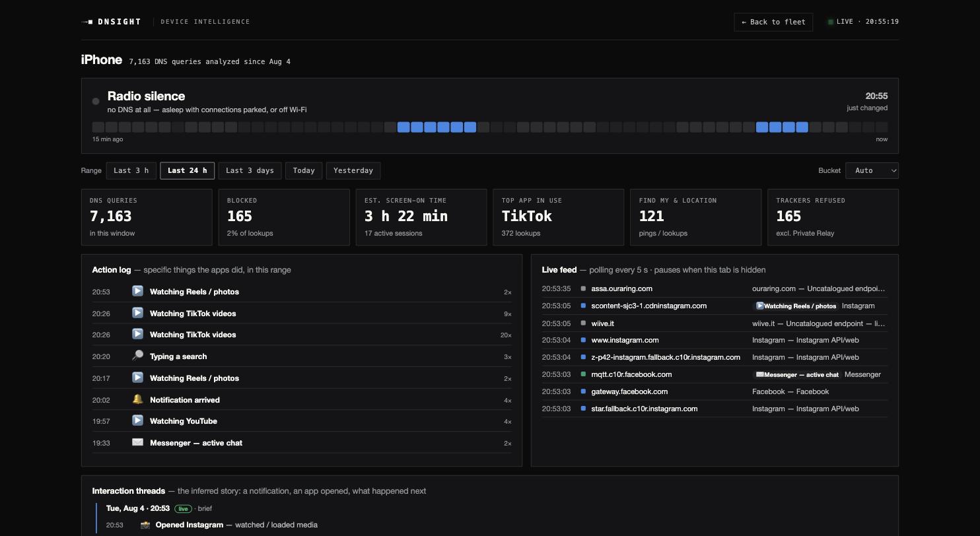Click 'gateway.facebook.com' in the live feed

click(x=629, y=391)
